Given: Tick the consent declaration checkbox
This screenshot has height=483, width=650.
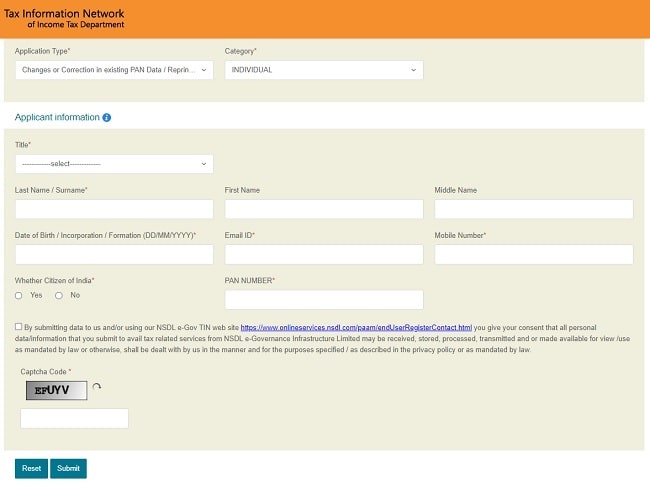Looking at the screenshot, I should [18, 327].
